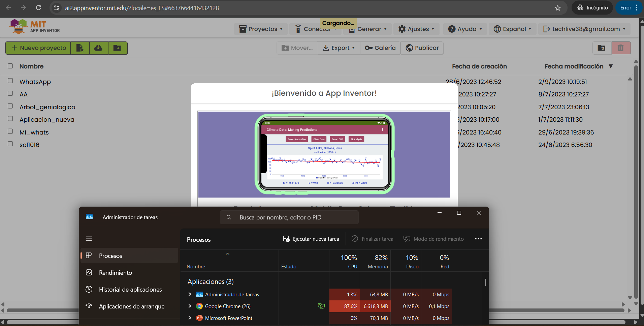Viewport: 644px width, 326px height.
Task: Toggle the select-all checkbox beside Nombre
Action: 10,66
